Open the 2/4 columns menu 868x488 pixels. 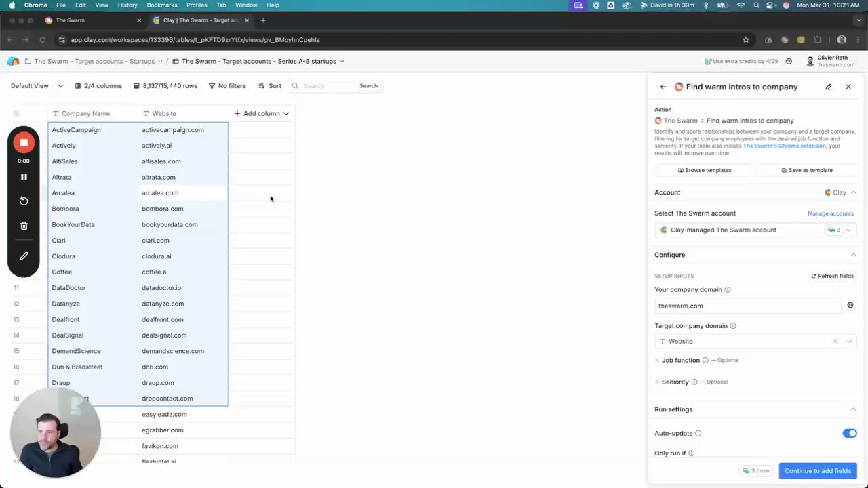(98, 86)
